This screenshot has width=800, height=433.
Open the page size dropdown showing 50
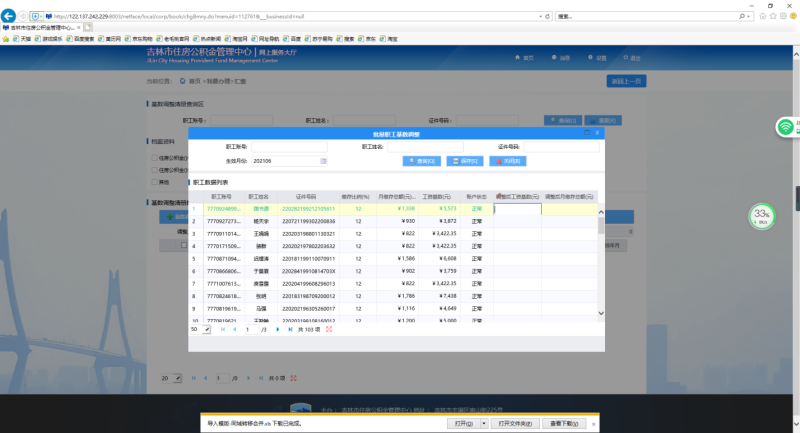coord(207,329)
